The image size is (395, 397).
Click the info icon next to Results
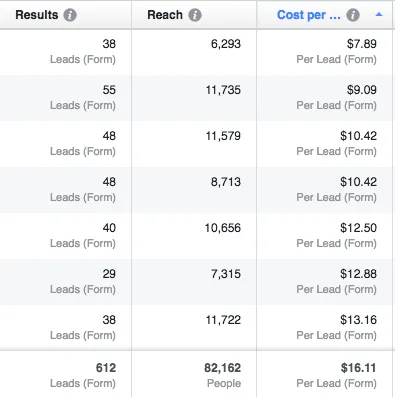[x=70, y=15]
